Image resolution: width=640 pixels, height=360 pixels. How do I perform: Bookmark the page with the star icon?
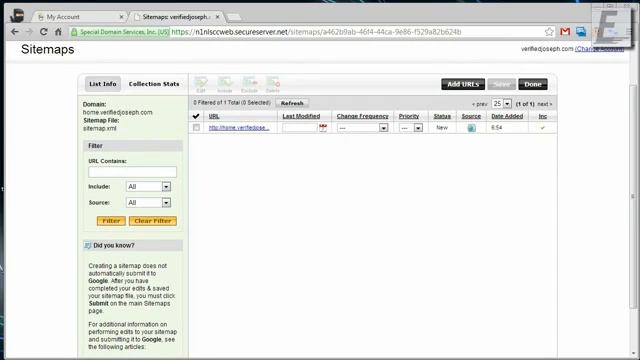point(549,32)
